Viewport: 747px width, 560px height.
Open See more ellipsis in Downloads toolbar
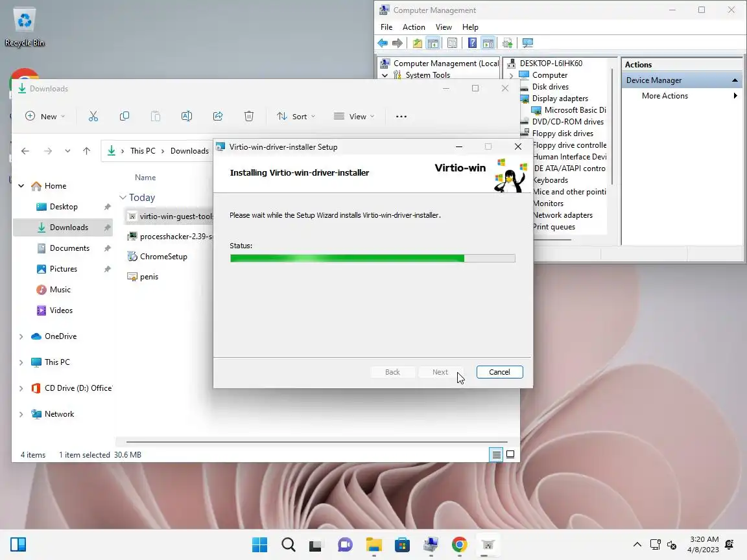coord(401,116)
